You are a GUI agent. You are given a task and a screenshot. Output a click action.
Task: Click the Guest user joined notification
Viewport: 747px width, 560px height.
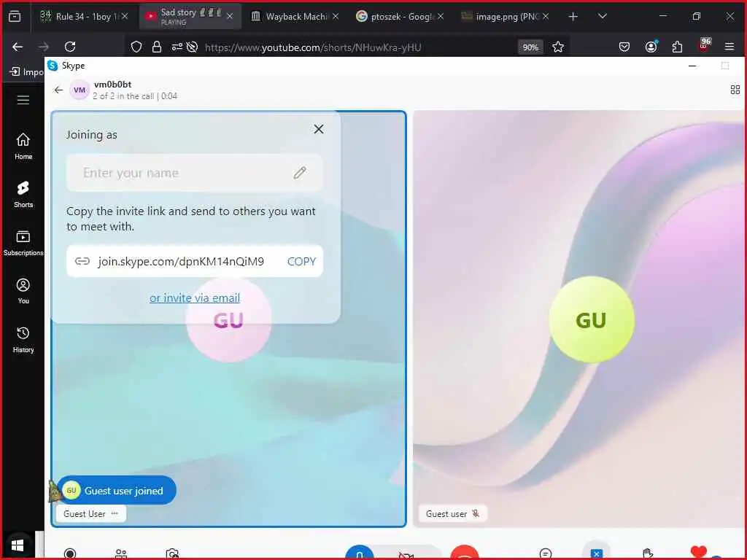[x=117, y=491]
